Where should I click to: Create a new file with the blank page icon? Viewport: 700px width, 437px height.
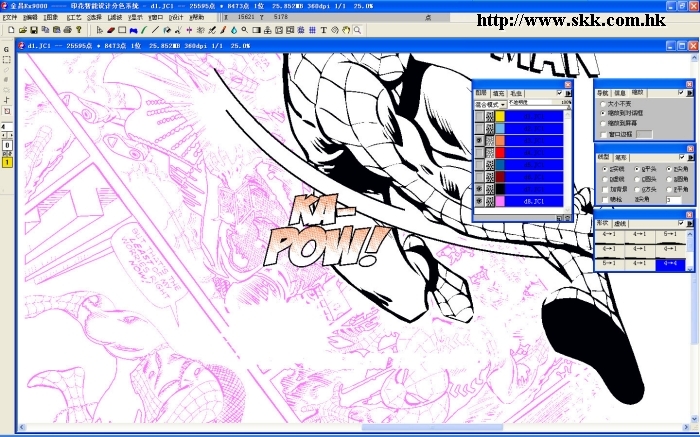point(12,30)
